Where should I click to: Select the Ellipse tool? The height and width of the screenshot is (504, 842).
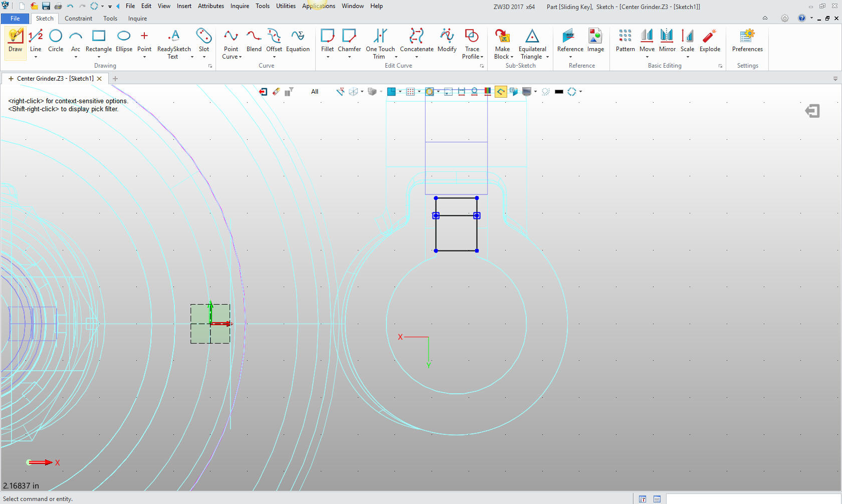click(124, 41)
